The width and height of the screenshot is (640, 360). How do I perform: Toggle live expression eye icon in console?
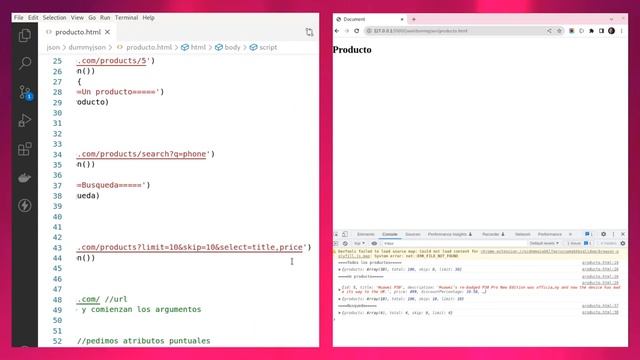pos(374,243)
